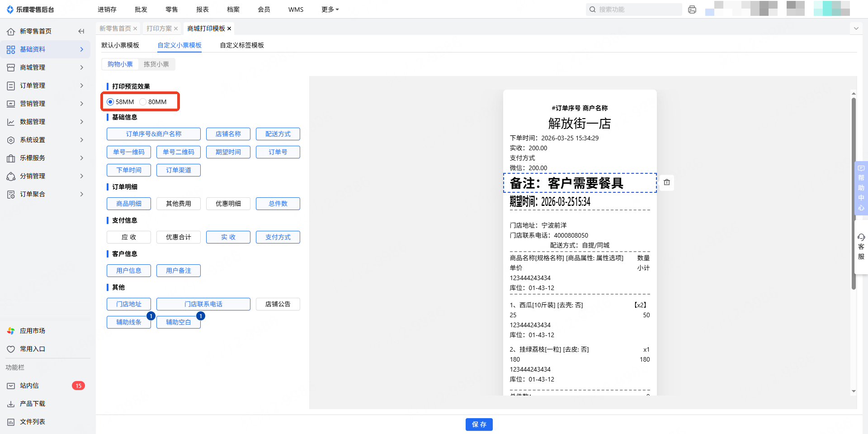Viewport: 868px width, 434px height.
Task: Delete the selected remark row via trash icon
Action: coord(667,182)
